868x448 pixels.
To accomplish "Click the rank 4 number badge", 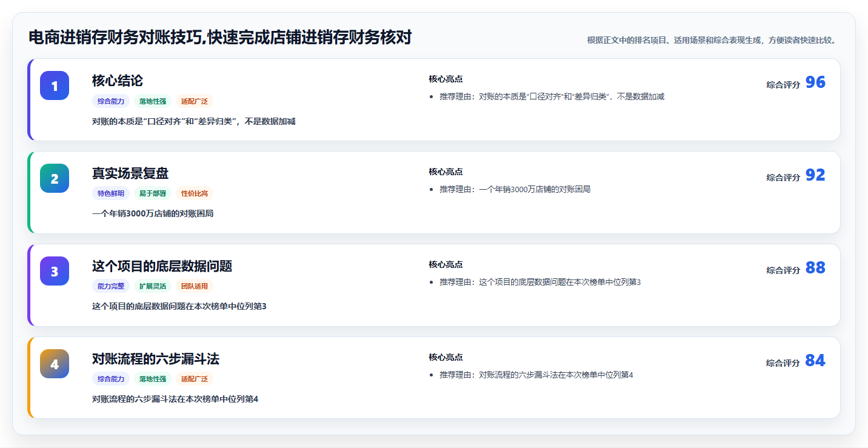I will click(55, 364).
